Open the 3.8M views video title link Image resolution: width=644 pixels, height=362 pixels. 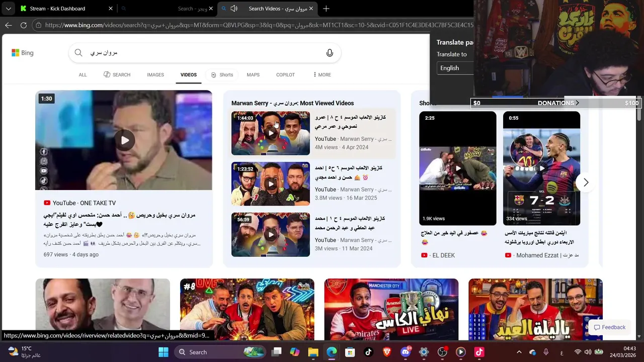[349, 172]
